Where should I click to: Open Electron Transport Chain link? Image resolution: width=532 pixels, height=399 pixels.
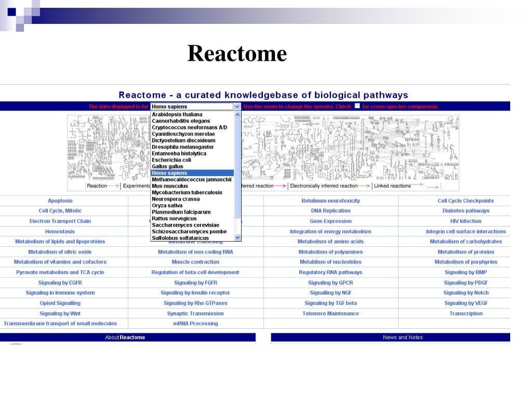point(60,221)
